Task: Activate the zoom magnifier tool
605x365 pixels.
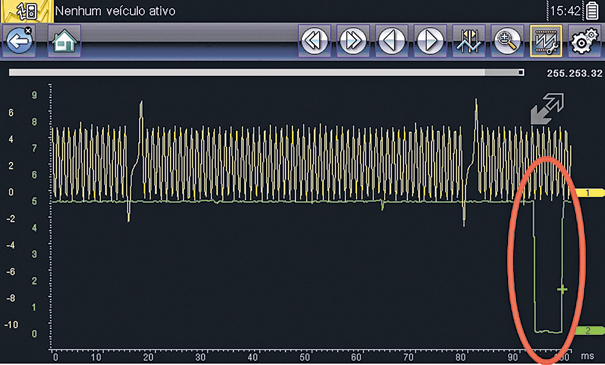Action: (x=507, y=41)
